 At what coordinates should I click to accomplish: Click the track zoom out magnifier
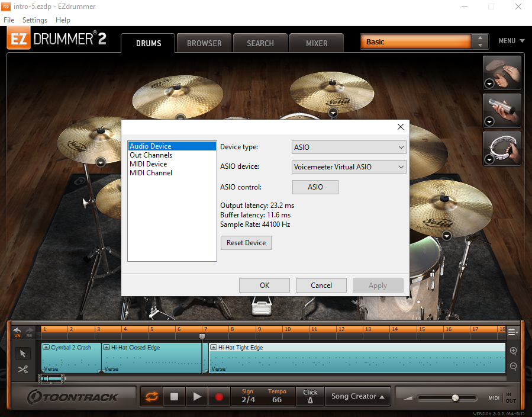[513, 366]
